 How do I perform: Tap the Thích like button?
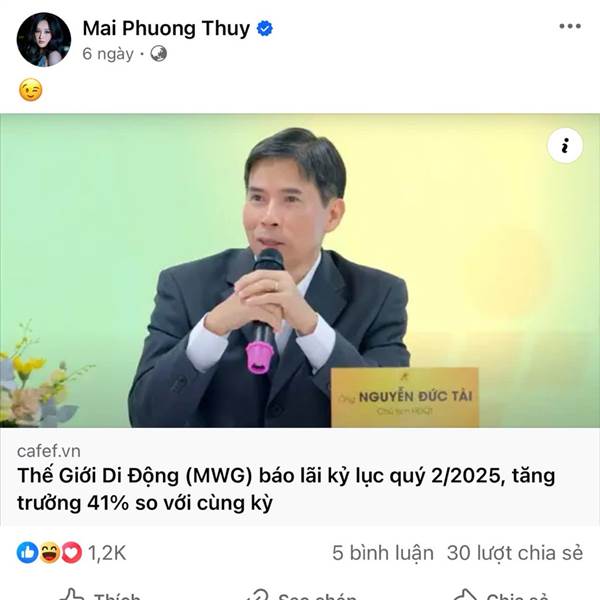pos(100,594)
